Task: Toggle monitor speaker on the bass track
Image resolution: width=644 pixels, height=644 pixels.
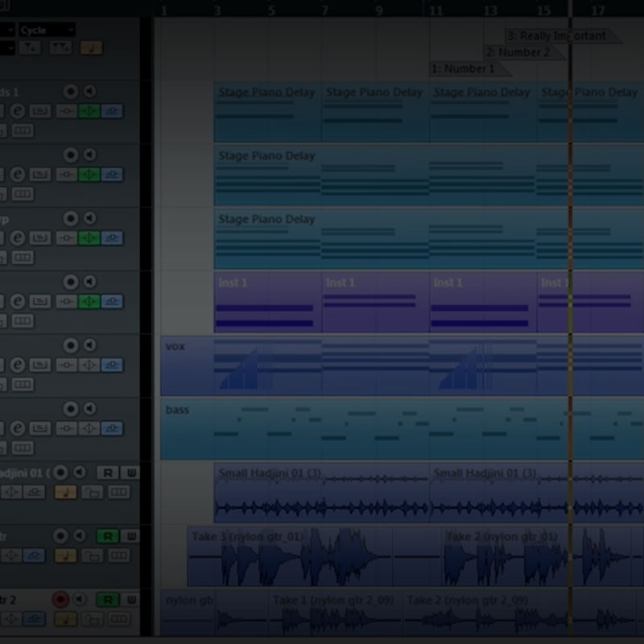Action: point(90,408)
